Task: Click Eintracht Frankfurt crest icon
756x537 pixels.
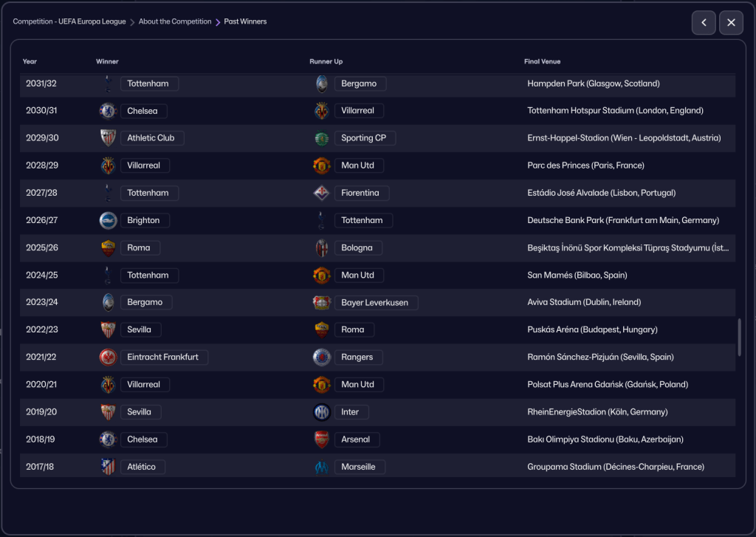Action: tap(109, 357)
